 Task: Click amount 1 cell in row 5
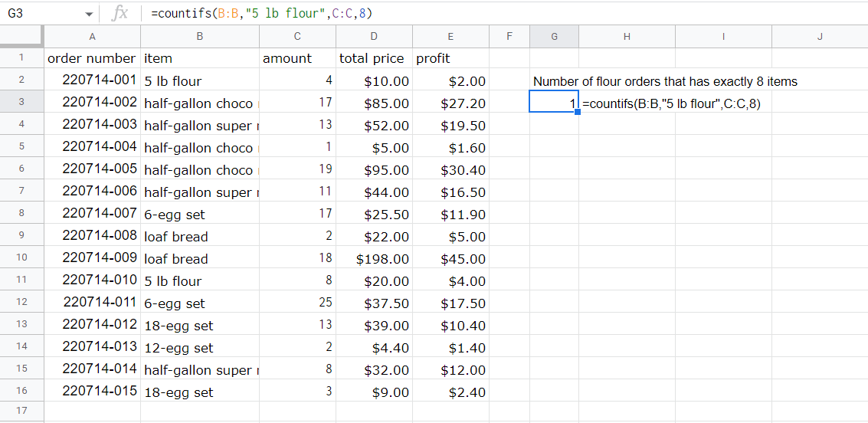pos(297,146)
